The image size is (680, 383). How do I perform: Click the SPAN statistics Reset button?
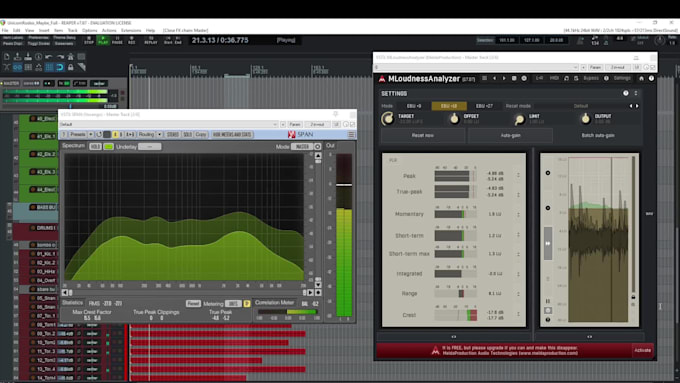[x=193, y=304]
